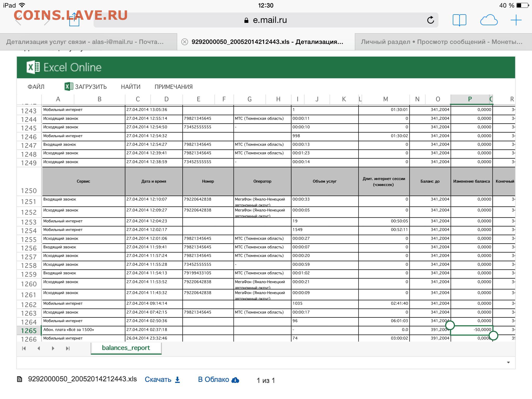
Task: Click the Оператор header cell
Action: (262, 181)
